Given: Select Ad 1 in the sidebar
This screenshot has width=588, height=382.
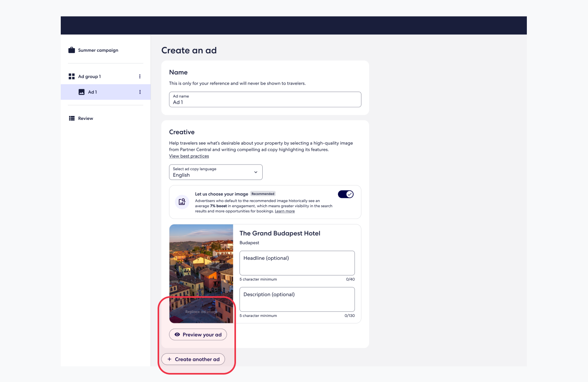Looking at the screenshot, I should point(105,92).
